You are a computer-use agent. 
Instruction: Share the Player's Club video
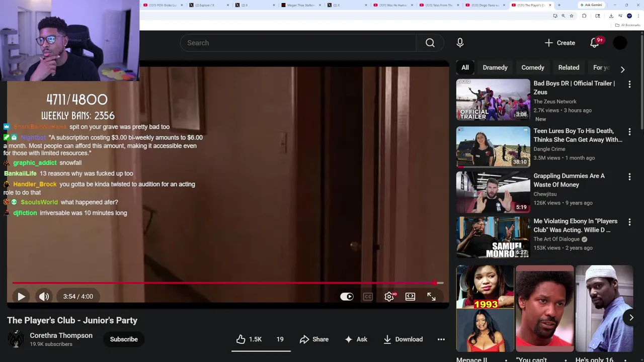point(314,339)
